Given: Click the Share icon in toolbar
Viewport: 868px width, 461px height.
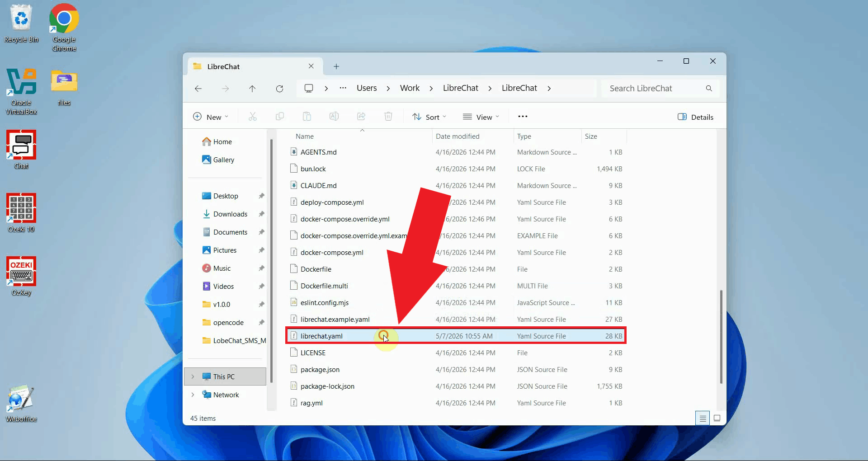Looking at the screenshot, I should click(x=361, y=117).
